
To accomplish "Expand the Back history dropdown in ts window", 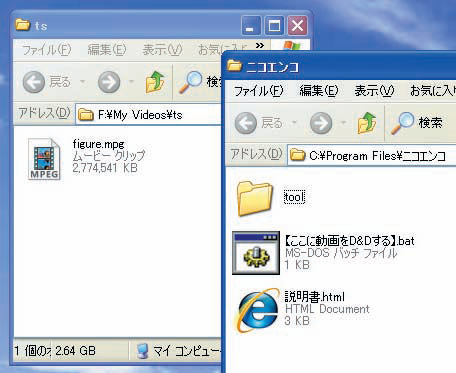I will click(82, 82).
